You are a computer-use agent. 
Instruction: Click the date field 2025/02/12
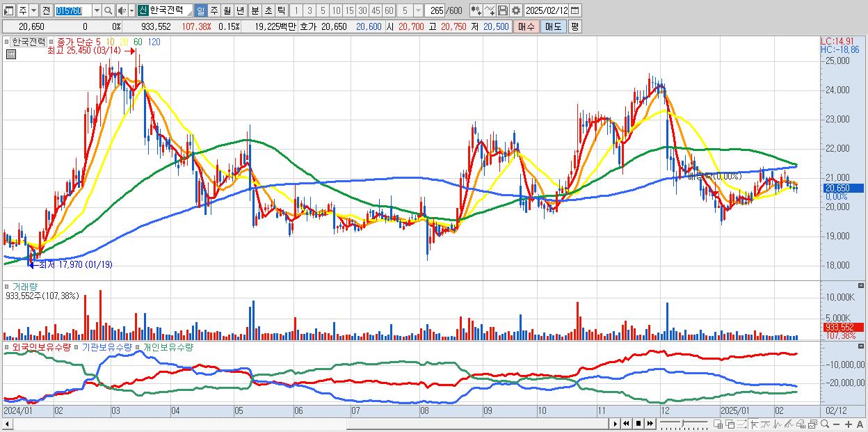547,10
